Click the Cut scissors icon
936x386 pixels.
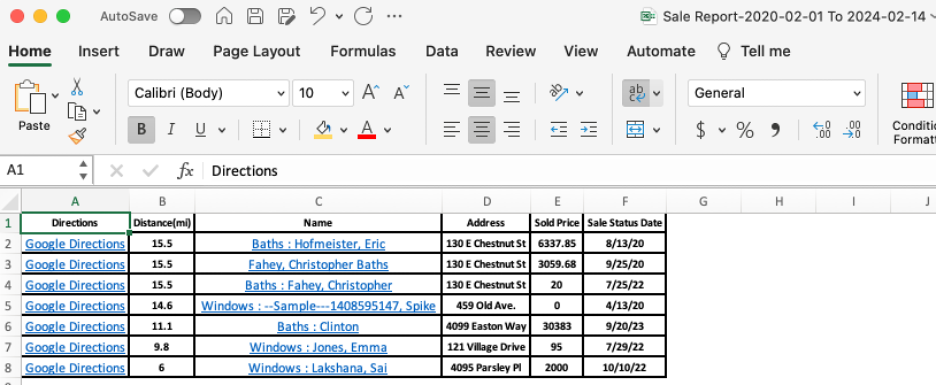(x=77, y=87)
